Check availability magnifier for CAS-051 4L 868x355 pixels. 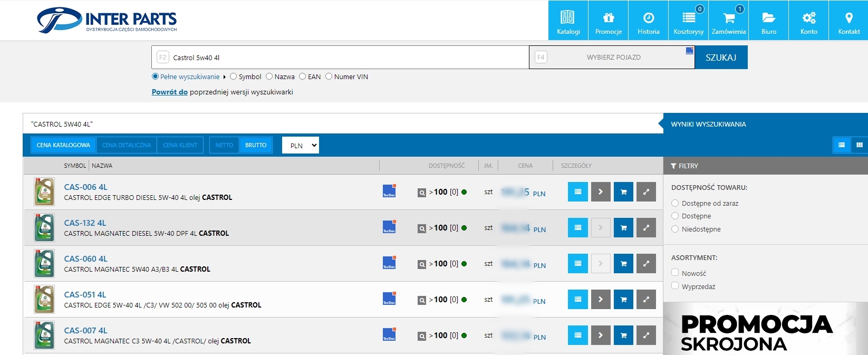422,300
